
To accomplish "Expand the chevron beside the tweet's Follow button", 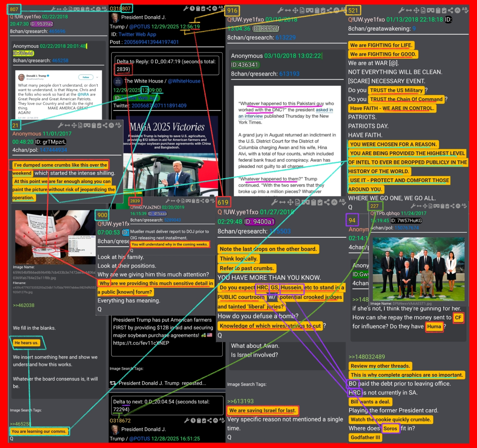I will point(97,77).
